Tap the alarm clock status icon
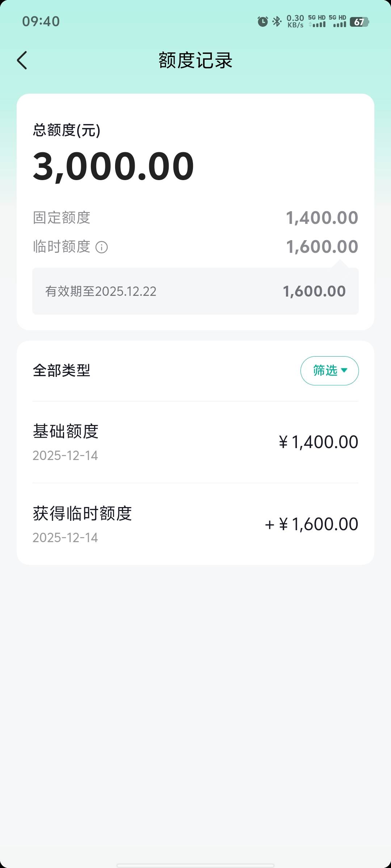 point(262,22)
